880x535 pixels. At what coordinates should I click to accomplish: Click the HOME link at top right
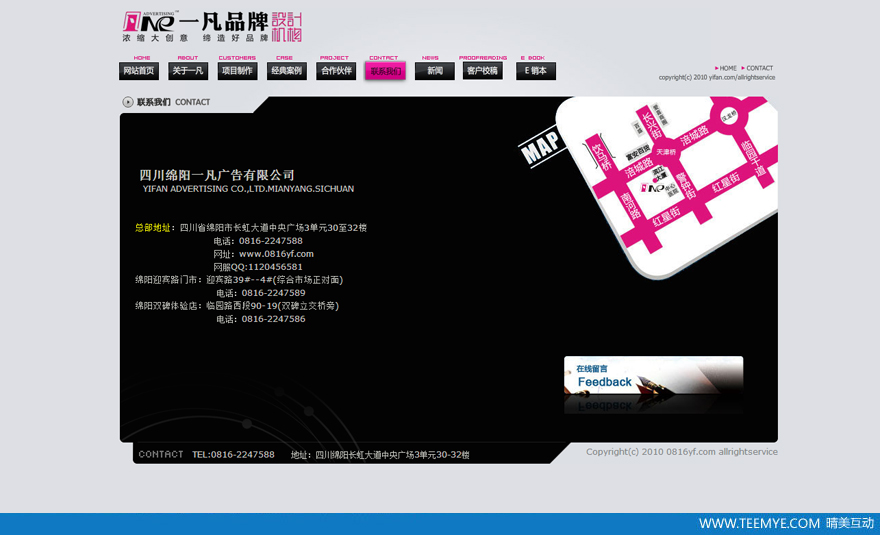point(726,68)
